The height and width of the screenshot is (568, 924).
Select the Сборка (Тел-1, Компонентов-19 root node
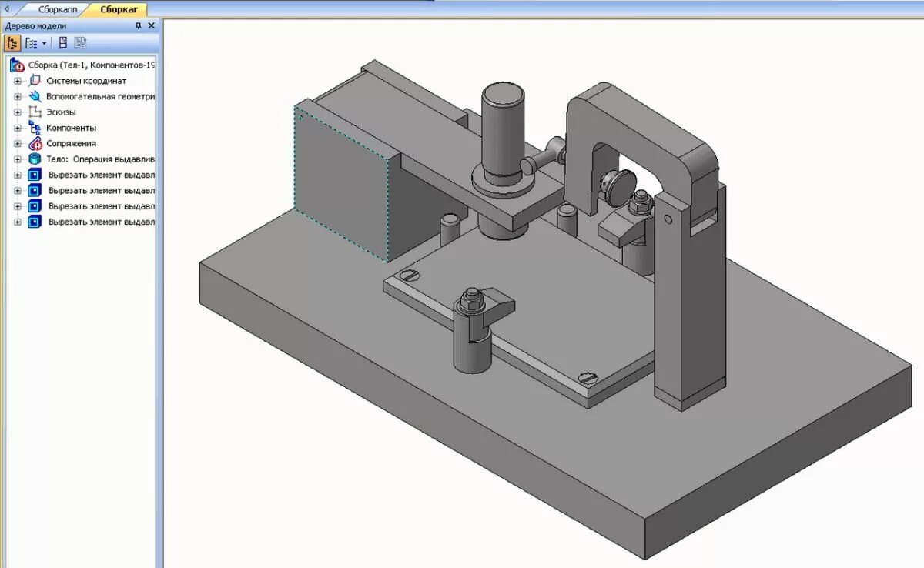[92, 65]
